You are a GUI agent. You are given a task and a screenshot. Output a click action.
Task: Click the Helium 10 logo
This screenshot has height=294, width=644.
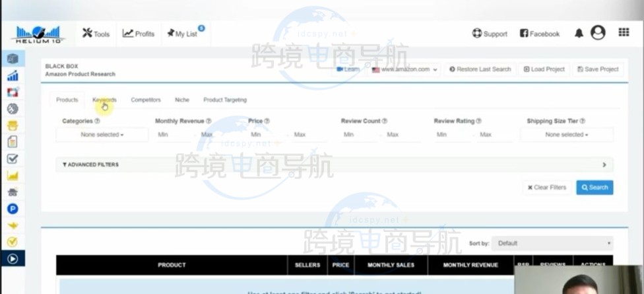(37, 34)
